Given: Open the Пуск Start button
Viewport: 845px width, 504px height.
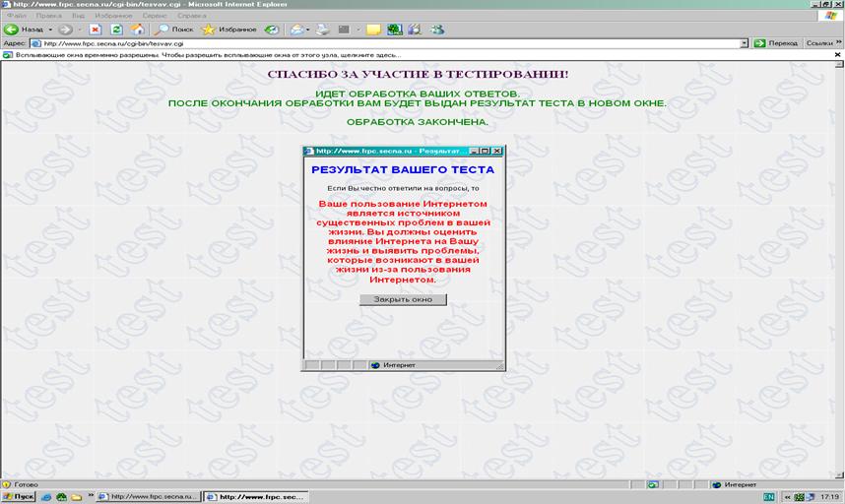Looking at the screenshot, I should (19, 496).
